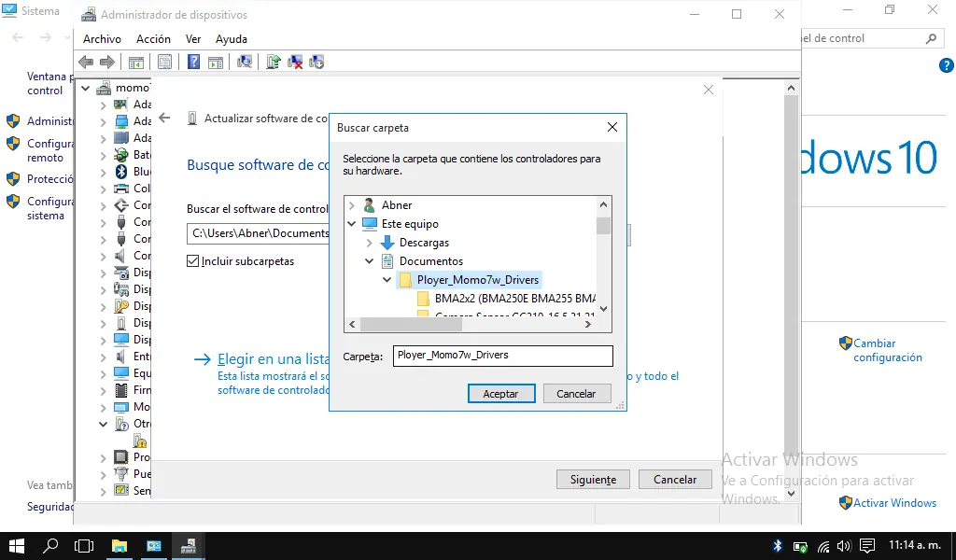This screenshot has height=560, width=956.
Task: Click Aceptar in Buscar carpeta dialog
Action: 501,394
